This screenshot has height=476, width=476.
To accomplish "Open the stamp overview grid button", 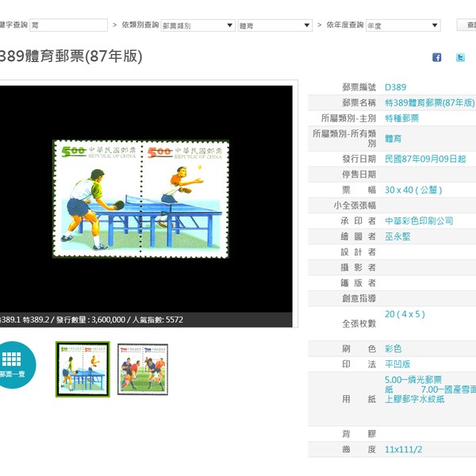I will tap(12, 365).
